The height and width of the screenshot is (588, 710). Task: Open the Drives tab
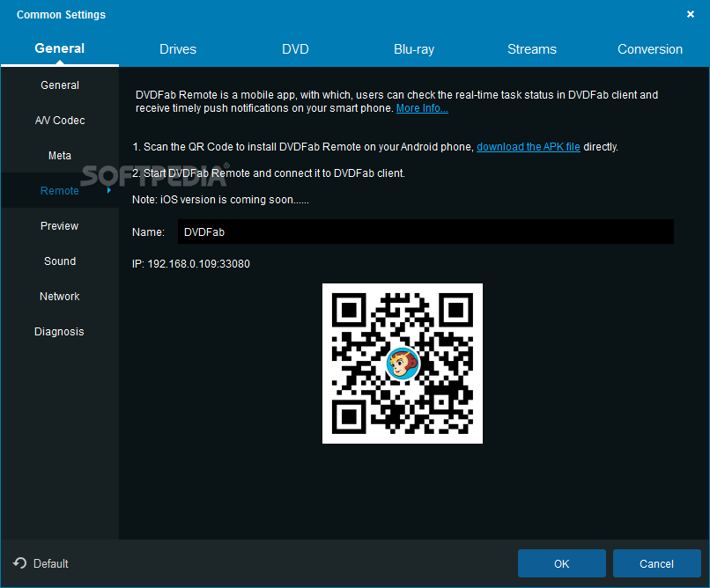pyautogui.click(x=178, y=48)
